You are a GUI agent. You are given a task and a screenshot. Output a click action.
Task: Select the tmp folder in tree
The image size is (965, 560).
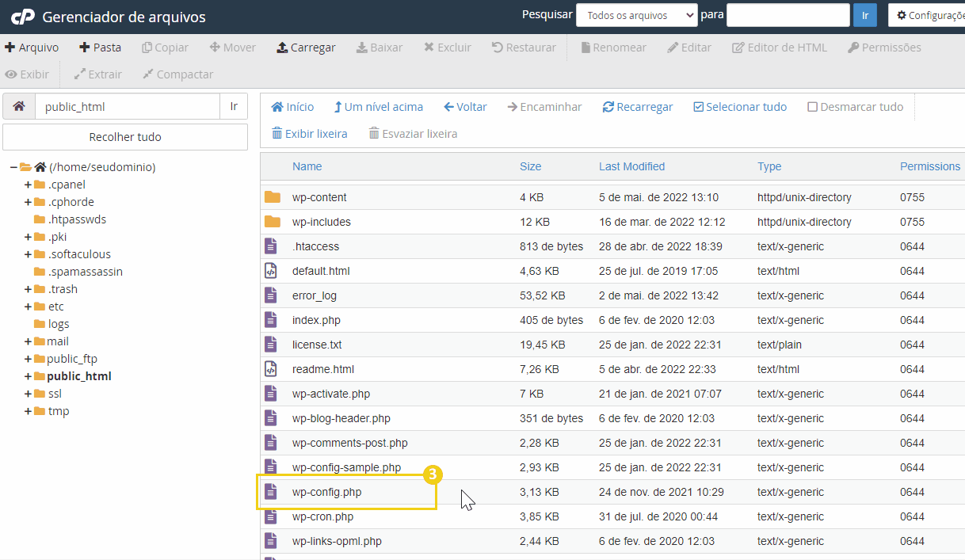pyautogui.click(x=58, y=411)
